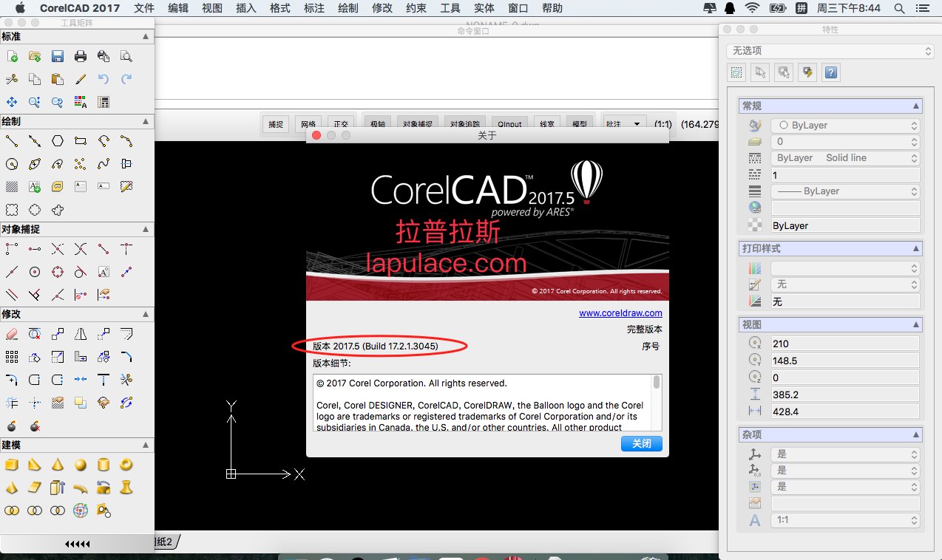Collapse the 修改 toolbar section
Image resolution: width=942 pixels, height=560 pixels.
pos(146,315)
